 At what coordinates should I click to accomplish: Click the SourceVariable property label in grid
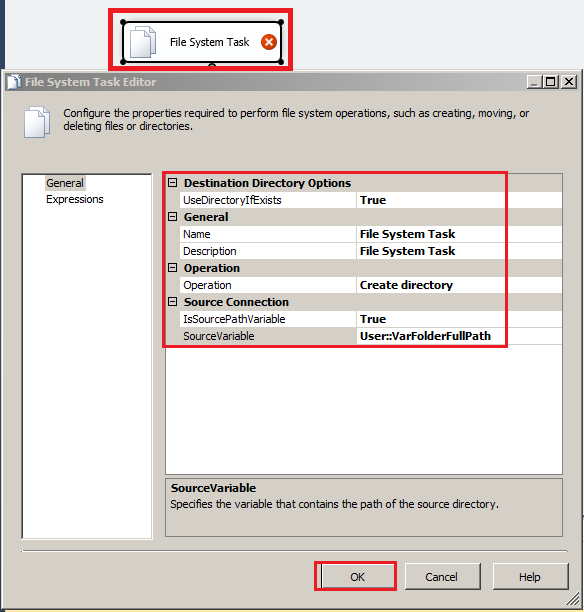[219, 336]
